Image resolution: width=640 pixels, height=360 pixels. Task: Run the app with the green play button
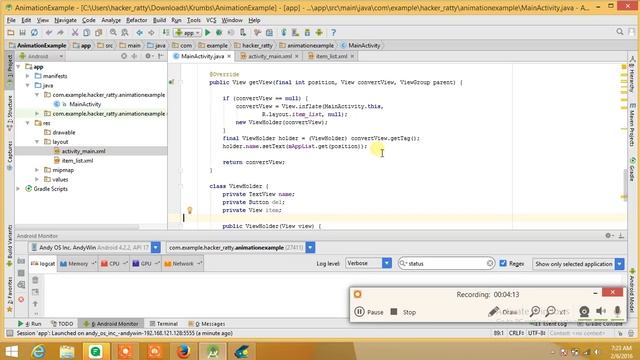click(207, 32)
